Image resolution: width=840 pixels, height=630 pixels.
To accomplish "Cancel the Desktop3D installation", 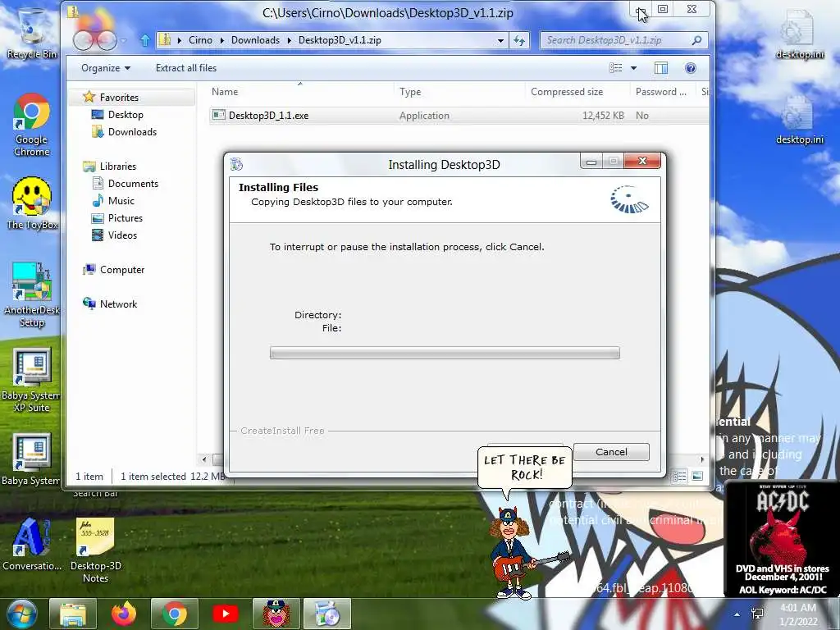I will tap(611, 452).
